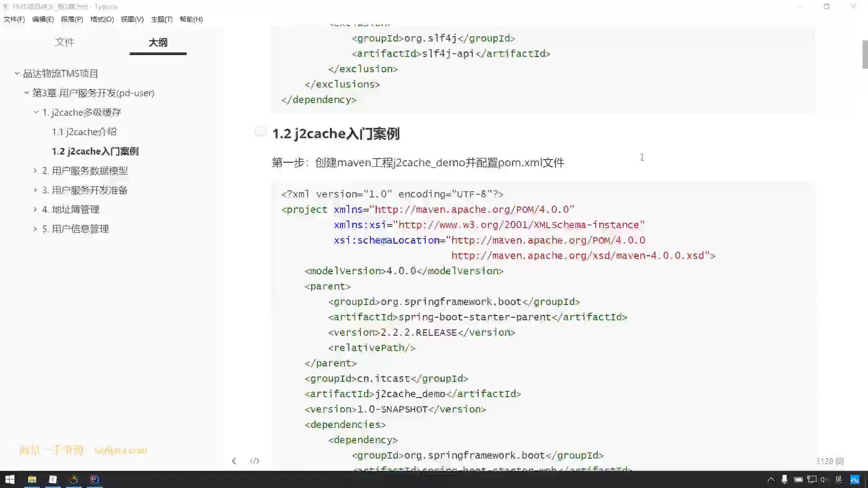Switch to the 大纲 outline tab
Viewport: 868px width, 488px height.
click(158, 42)
